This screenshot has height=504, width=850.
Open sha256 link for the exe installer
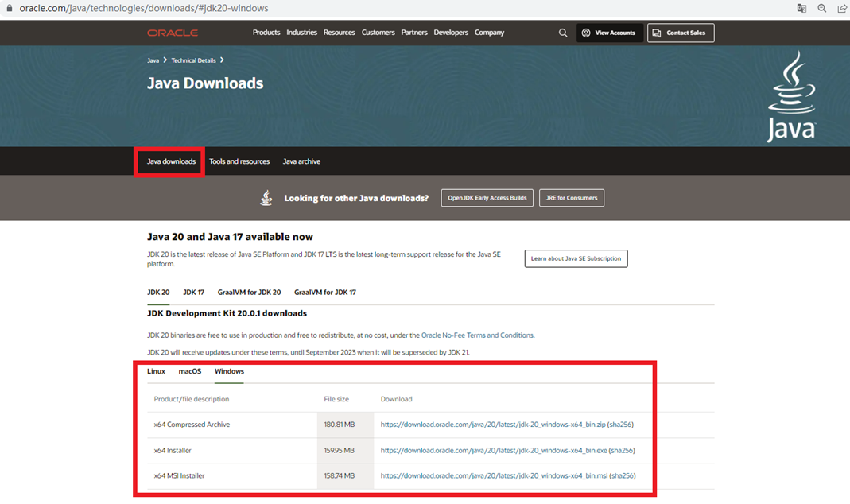tap(622, 451)
